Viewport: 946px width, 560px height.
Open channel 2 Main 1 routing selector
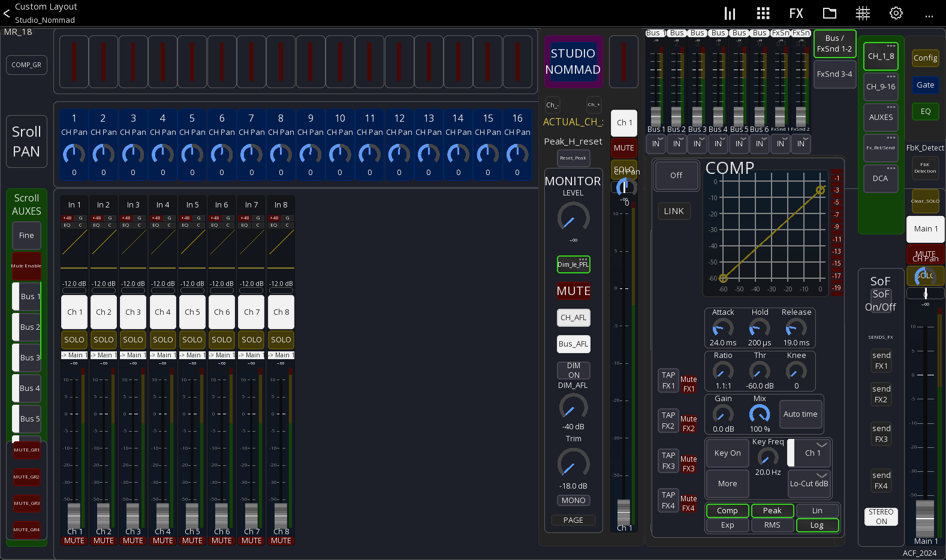click(104, 356)
